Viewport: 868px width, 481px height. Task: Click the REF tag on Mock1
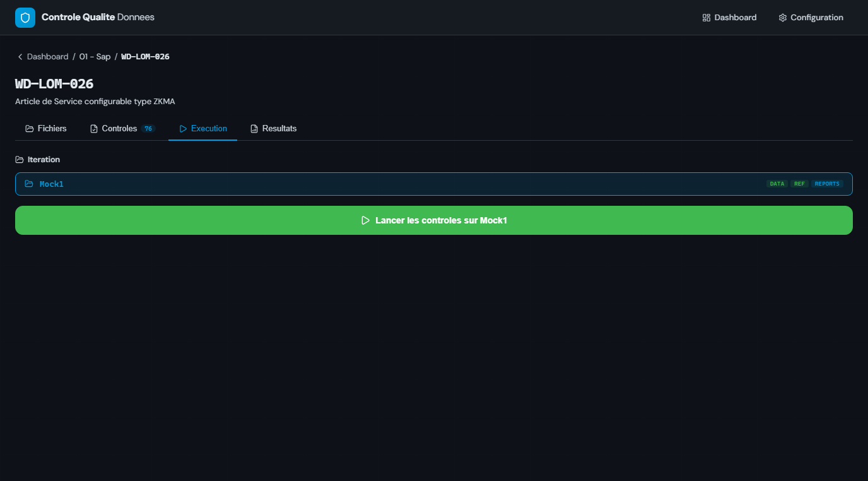tap(799, 184)
